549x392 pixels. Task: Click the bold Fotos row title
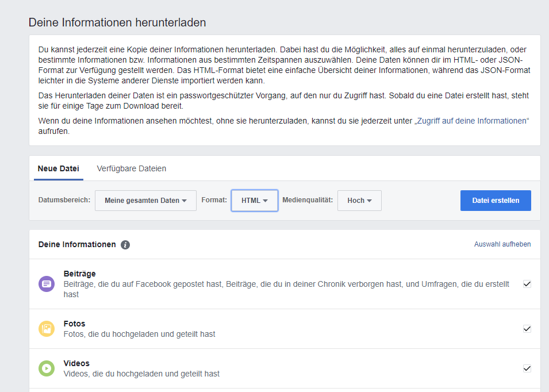click(x=74, y=324)
